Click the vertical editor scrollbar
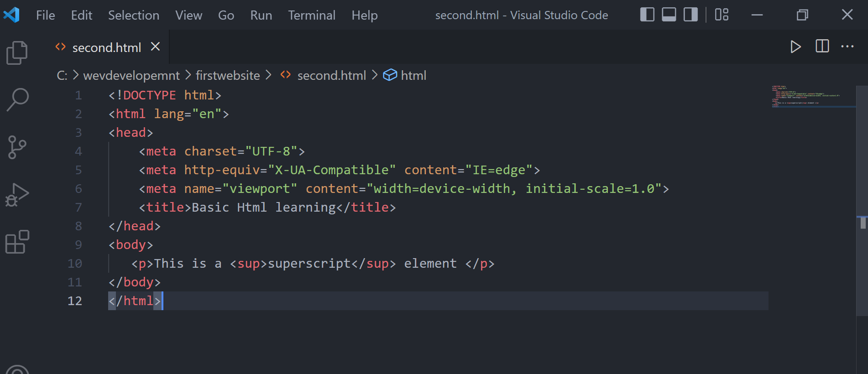 pos(862,201)
